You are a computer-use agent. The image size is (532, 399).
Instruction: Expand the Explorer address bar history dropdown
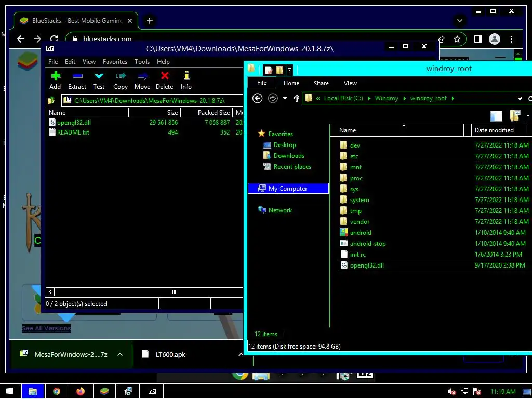[x=520, y=99]
